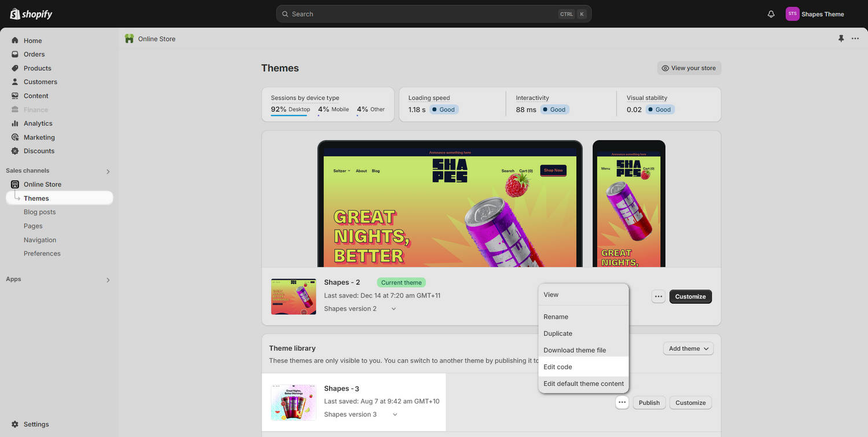Click the Online Store channel icon in sidebar
The width and height of the screenshot is (868, 437).
tap(15, 184)
